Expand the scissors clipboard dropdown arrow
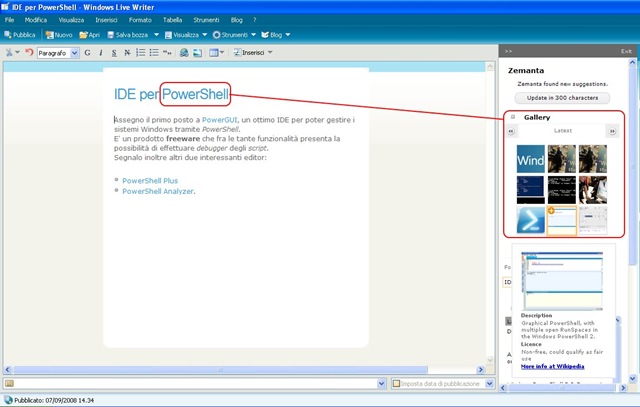 point(18,52)
